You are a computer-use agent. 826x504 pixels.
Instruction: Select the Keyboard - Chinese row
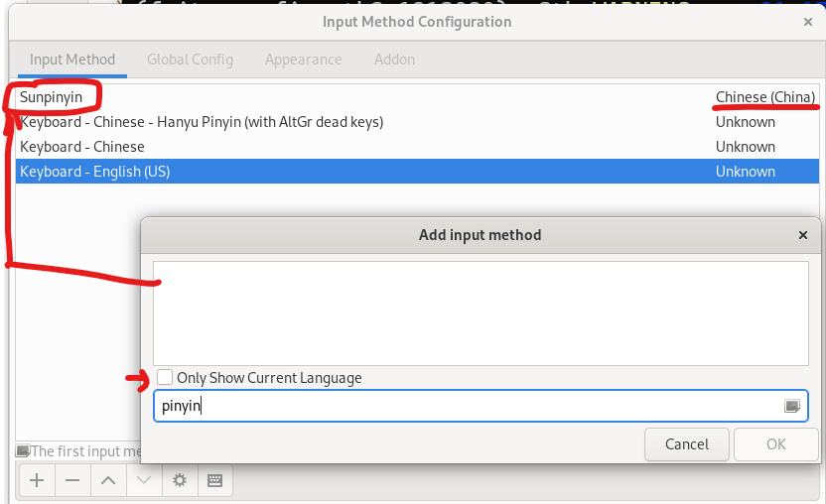(x=417, y=147)
